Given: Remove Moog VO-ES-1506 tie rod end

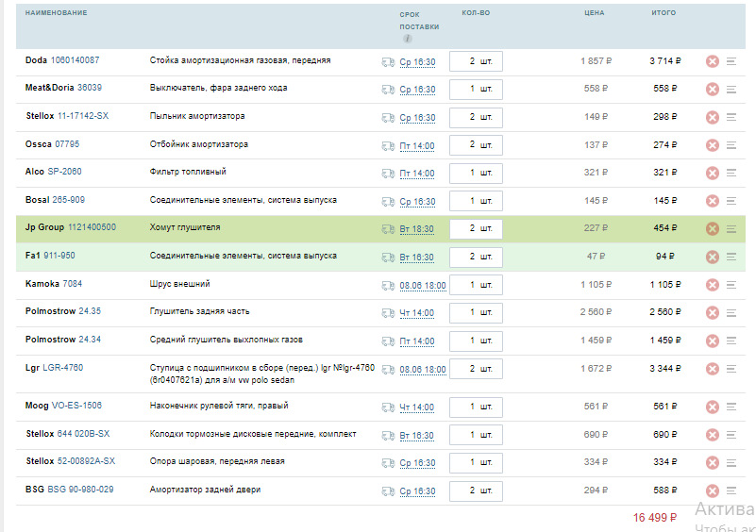Looking at the screenshot, I should point(713,407).
